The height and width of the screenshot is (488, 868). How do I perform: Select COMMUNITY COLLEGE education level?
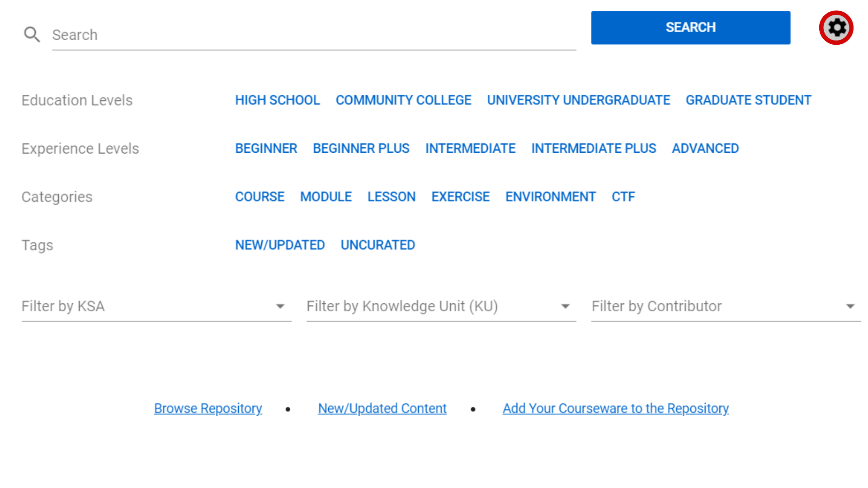coord(404,100)
